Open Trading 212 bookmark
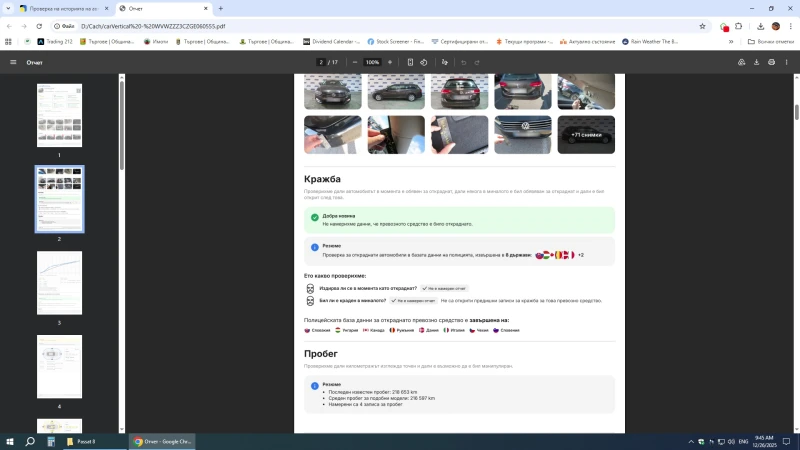The width and height of the screenshot is (800, 450). [55, 42]
